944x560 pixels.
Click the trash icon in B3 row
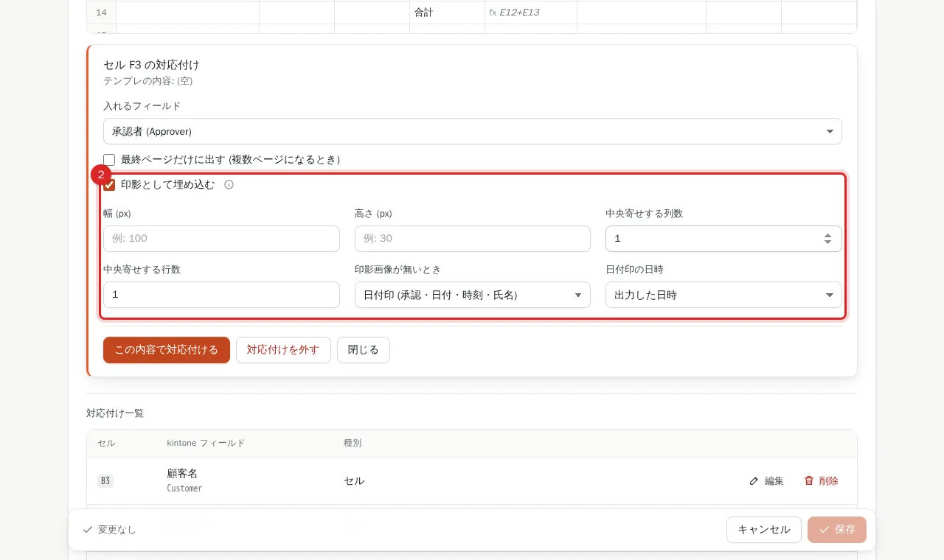pyautogui.click(x=809, y=480)
